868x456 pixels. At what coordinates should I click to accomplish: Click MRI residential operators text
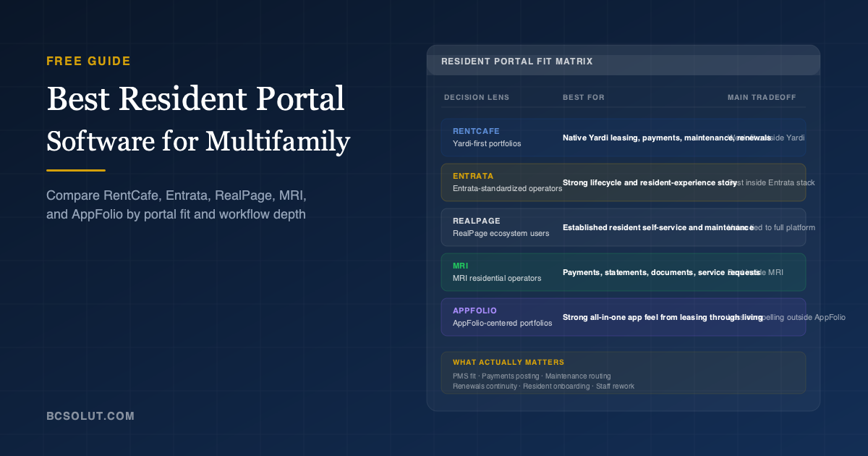497,278
